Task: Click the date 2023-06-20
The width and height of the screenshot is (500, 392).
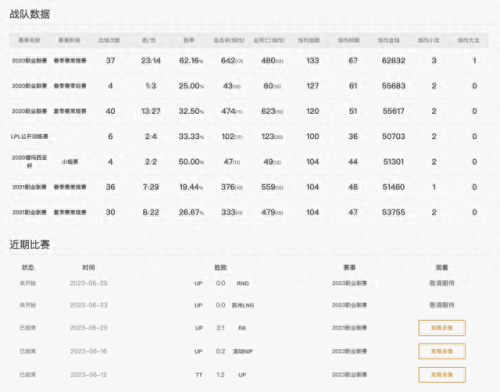Action: coord(88,328)
